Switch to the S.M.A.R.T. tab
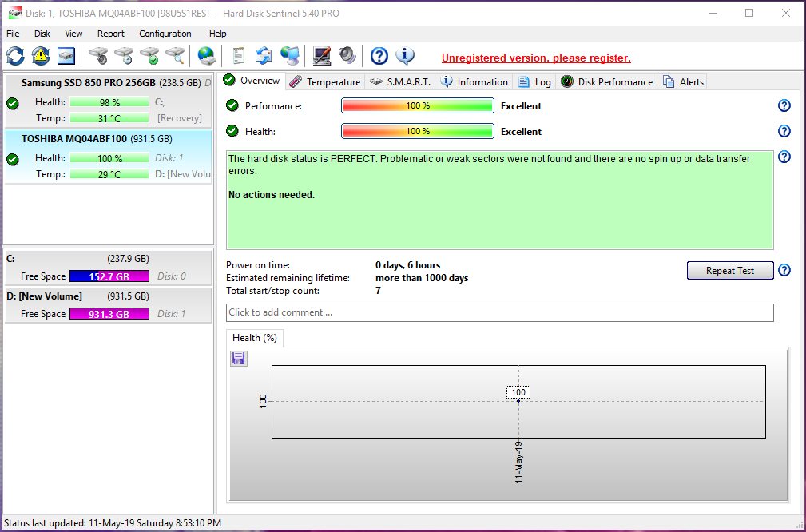 click(400, 81)
